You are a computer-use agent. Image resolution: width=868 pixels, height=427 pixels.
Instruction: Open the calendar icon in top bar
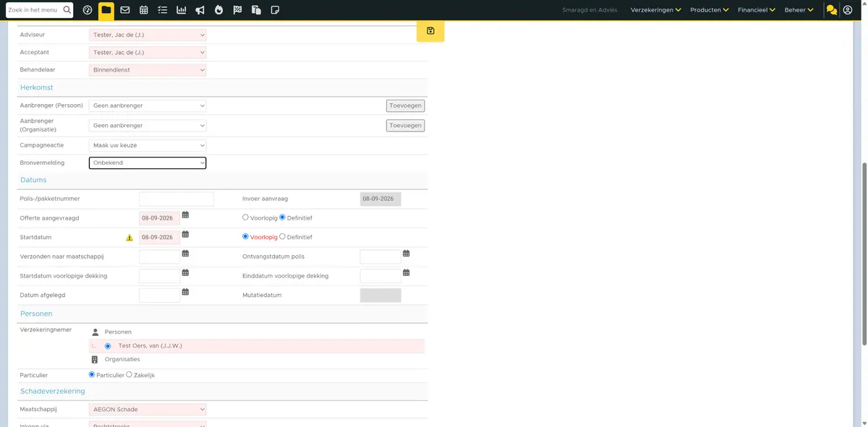(x=144, y=10)
